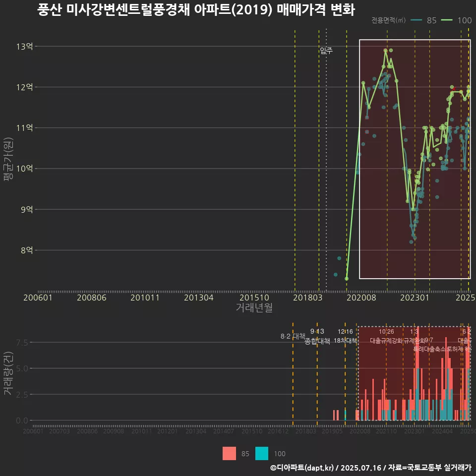Viewport: 476px width, 476px height.
Task: Select the salmon 85 swatch in the bottom legend
Action: (229, 454)
